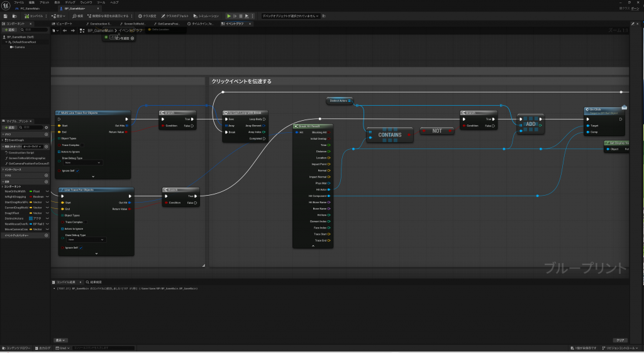The image size is (644, 353).
Task: Open クラスのデフォルト (Class Defaults)
Action: coord(175,16)
